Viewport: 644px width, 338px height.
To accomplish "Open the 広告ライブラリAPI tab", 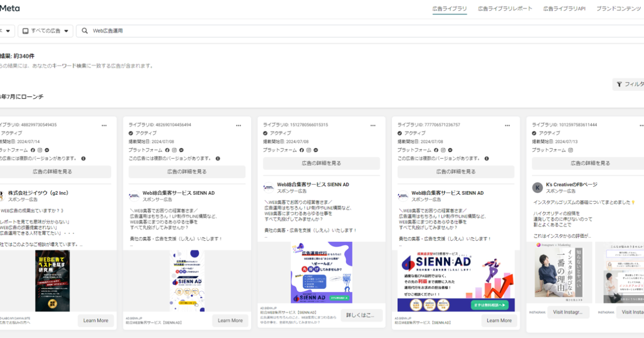I will pyautogui.click(x=564, y=9).
